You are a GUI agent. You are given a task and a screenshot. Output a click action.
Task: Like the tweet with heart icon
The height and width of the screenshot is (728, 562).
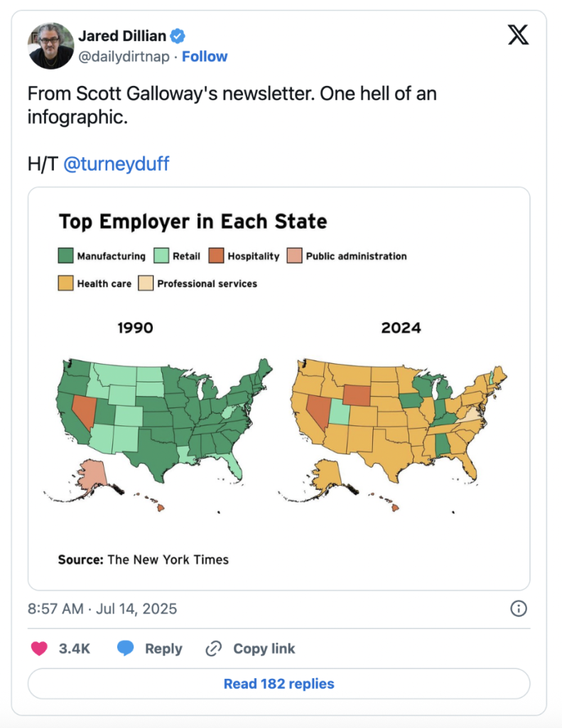tap(40, 648)
